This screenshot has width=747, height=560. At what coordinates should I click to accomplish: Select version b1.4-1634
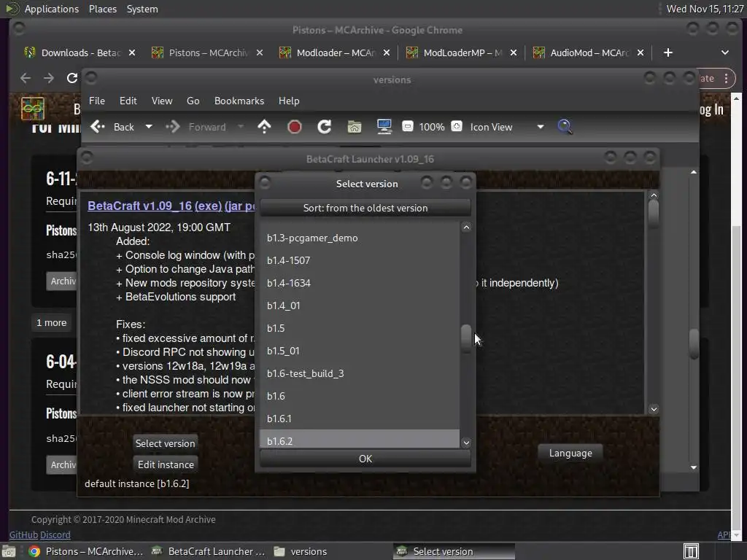(360, 283)
